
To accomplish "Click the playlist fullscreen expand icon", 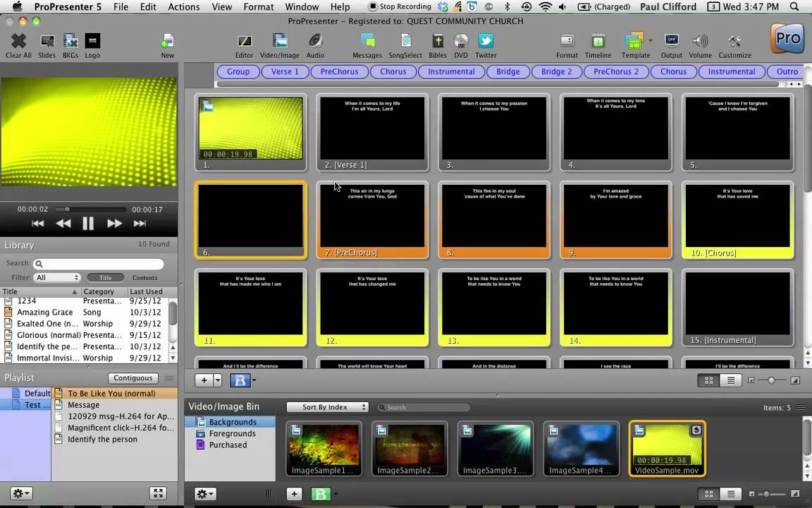I will click(x=159, y=493).
